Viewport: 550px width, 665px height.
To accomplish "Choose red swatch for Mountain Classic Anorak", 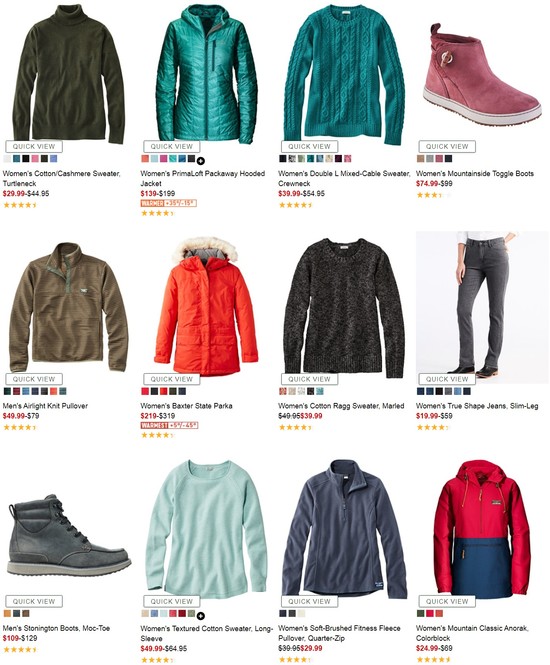I will tap(430, 613).
